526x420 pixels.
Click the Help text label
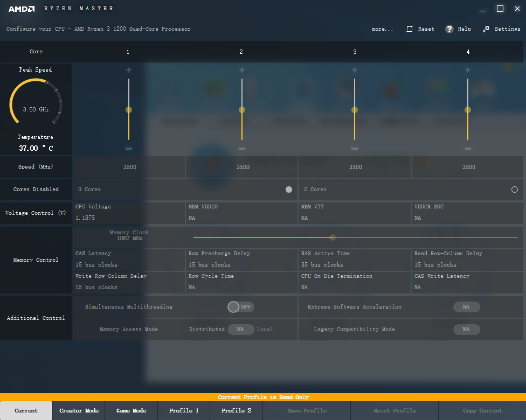pos(464,29)
